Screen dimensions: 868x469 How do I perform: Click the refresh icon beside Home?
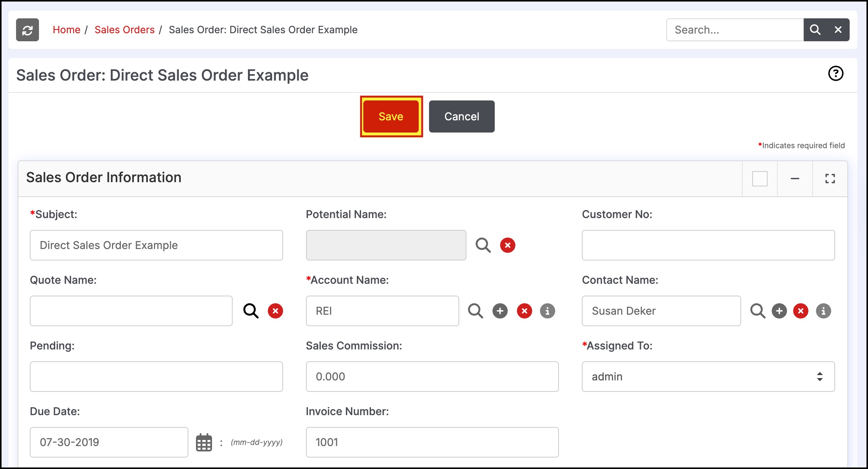coord(28,30)
